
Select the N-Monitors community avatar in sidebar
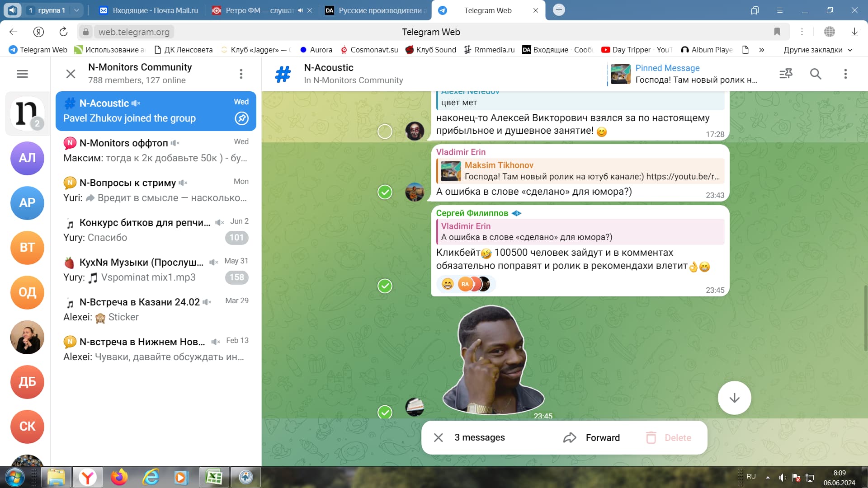[x=27, y=113]
